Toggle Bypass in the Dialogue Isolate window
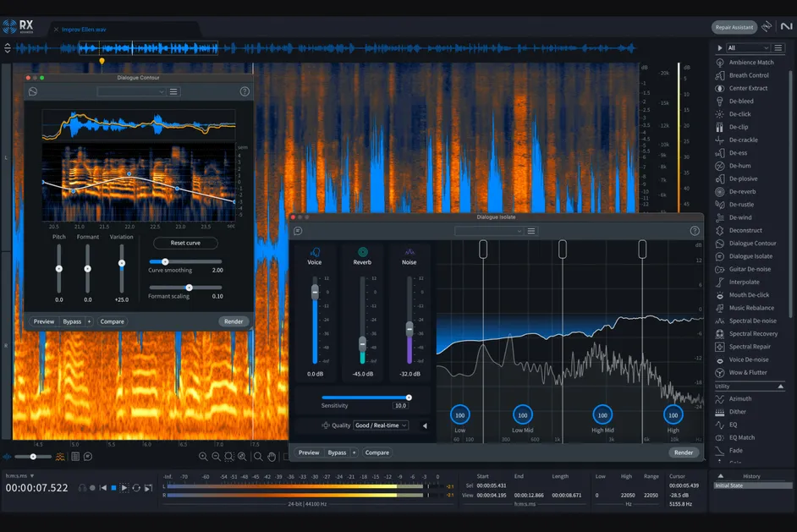The image size is (797, 532). (337, 452)
